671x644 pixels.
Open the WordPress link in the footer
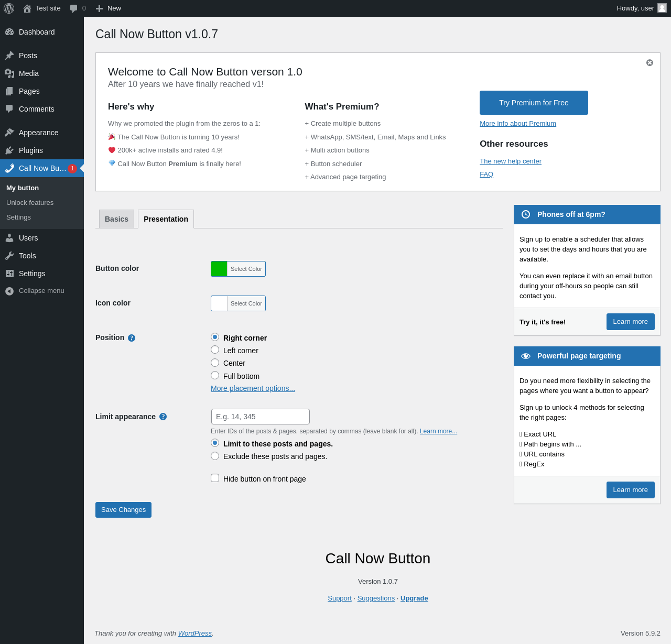[195, 634]
